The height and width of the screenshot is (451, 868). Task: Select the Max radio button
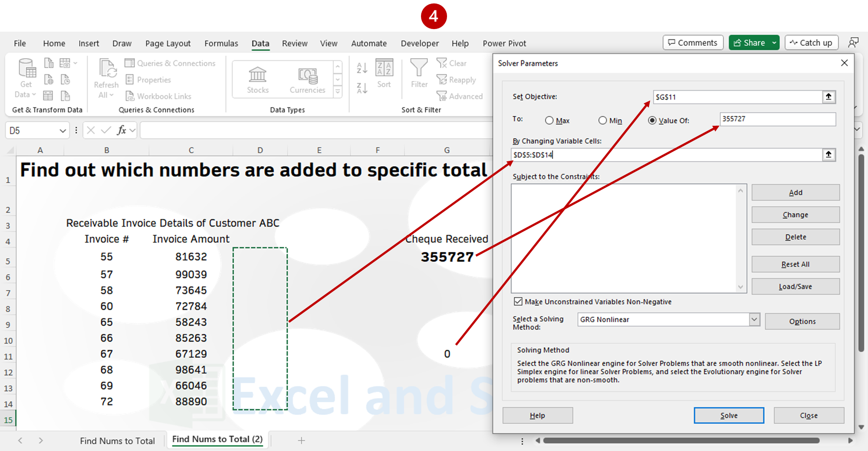coord(549,121)
